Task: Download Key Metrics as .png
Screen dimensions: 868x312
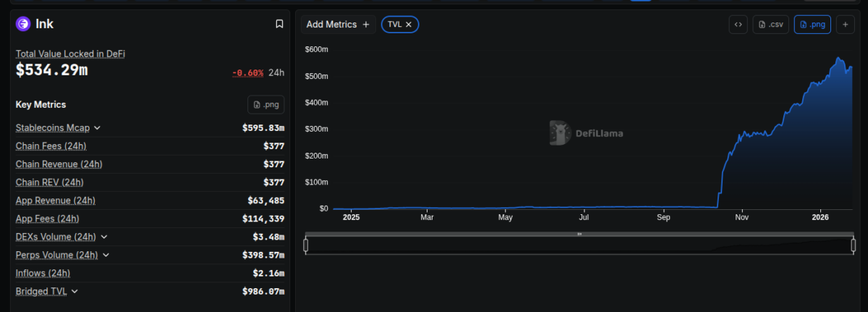Action: [266, 104]
